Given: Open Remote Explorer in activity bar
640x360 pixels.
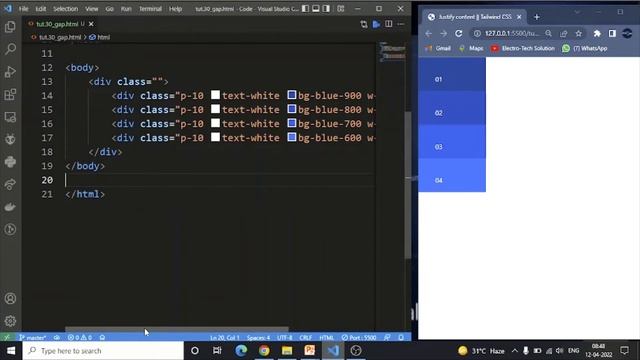Looking at the screenshot, I should tap(10, 117).
